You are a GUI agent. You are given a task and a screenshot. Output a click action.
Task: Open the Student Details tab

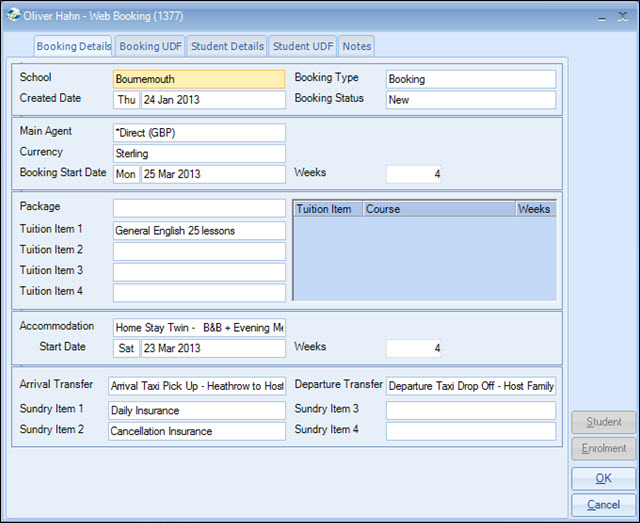tap(227, 46)
